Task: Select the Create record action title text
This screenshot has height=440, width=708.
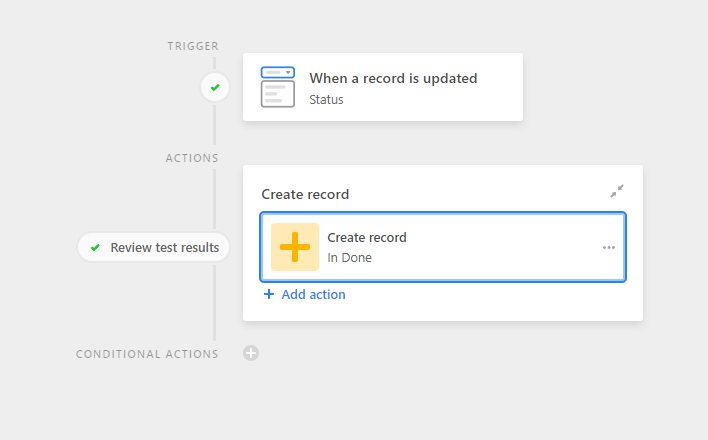Action: 367,238
